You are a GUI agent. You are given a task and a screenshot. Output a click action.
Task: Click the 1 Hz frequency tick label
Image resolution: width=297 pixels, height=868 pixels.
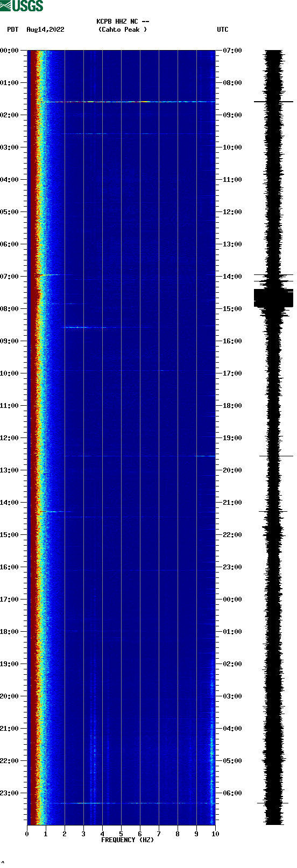click(x=46, y=834)
